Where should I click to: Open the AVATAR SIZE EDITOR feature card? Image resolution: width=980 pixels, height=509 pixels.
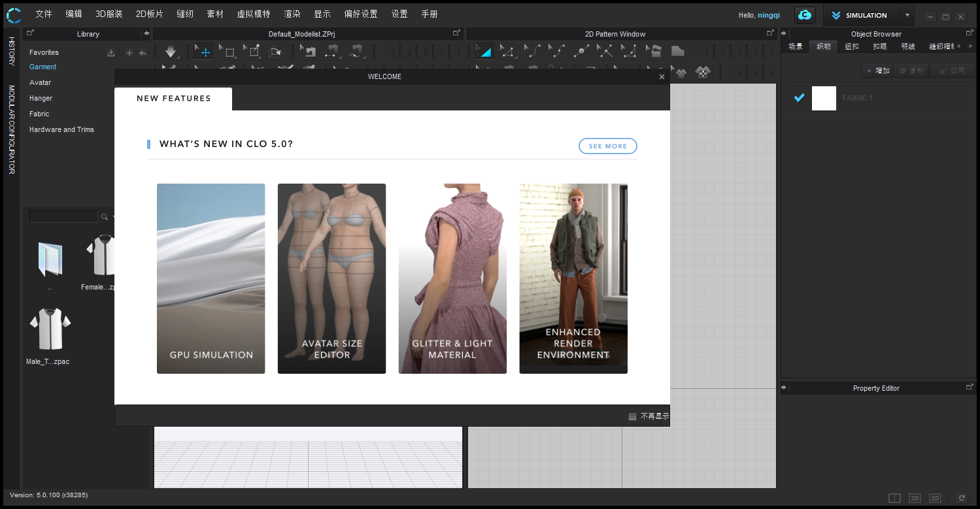(x=332, y=278)
